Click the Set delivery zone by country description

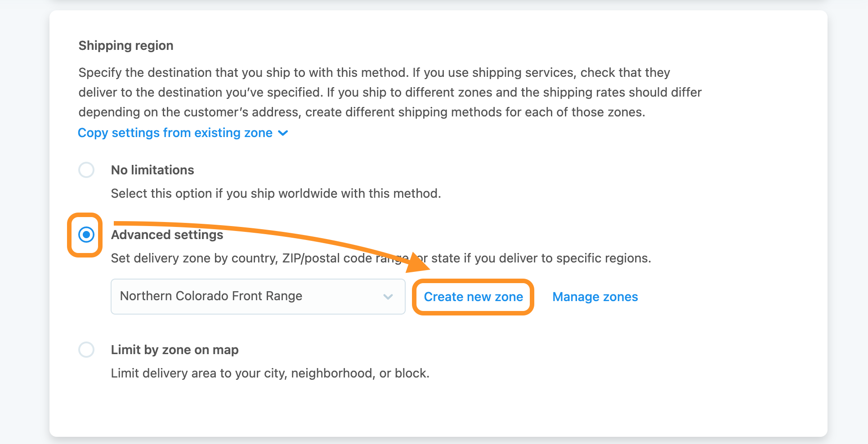coord(381,258)
